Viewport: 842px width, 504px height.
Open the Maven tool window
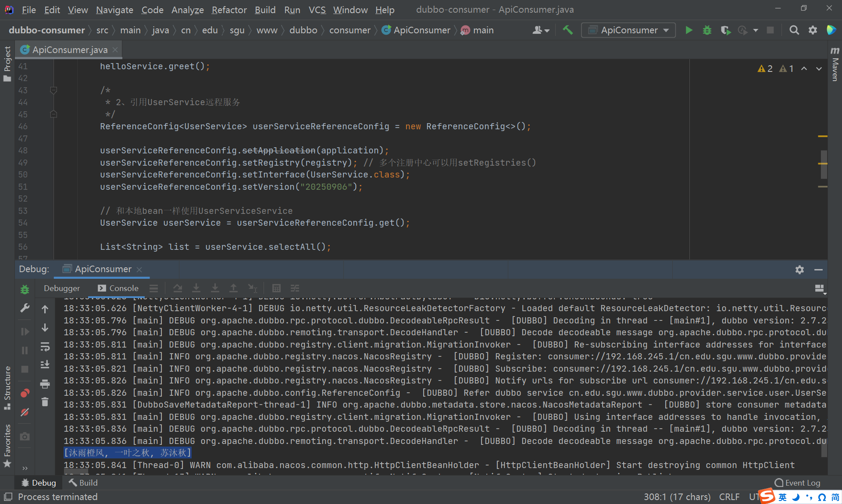835,64
